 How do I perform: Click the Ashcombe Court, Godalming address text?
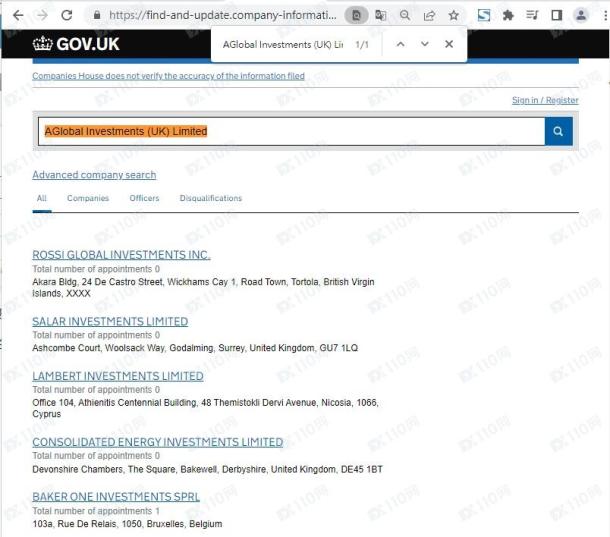pyautogui.click(x=195, y=348)
